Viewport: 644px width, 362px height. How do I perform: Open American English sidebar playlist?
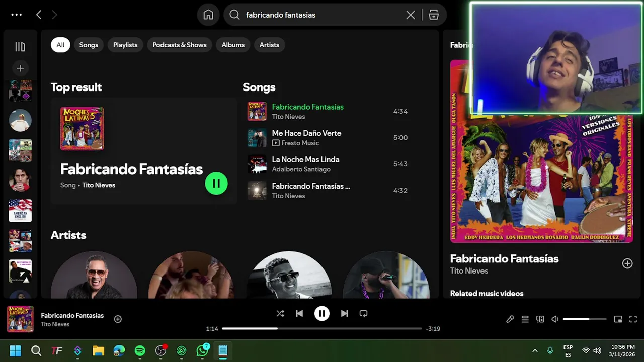(20, 211)
